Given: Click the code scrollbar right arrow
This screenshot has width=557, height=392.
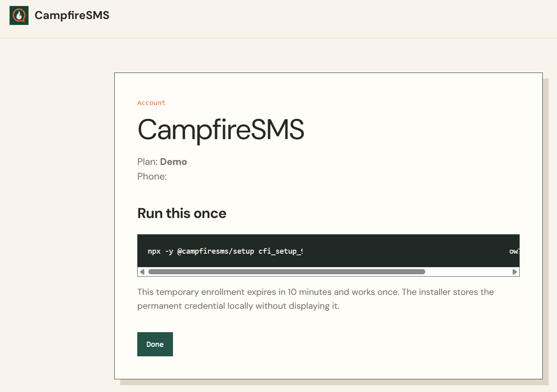Looking at the screenshot, I should click(515, 272).
